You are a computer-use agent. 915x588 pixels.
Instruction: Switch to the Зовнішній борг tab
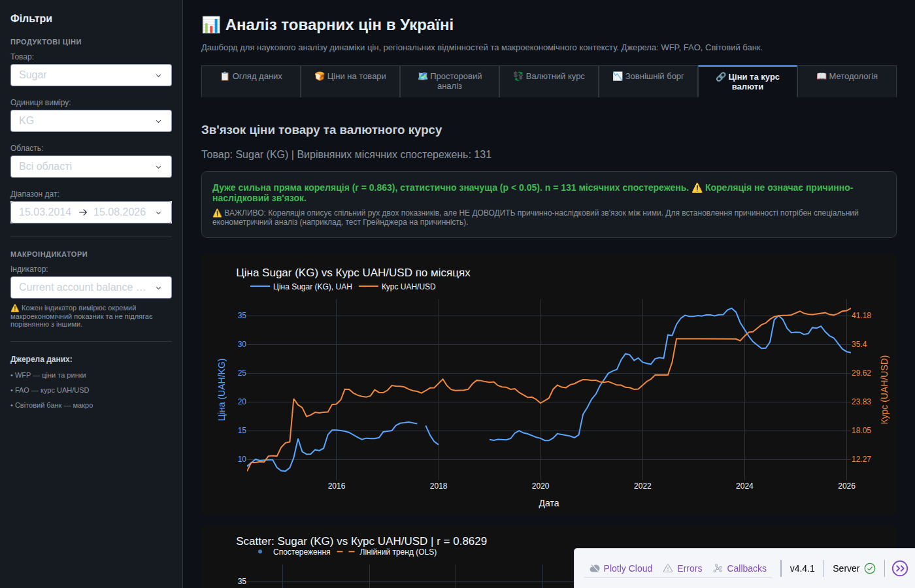648,81
